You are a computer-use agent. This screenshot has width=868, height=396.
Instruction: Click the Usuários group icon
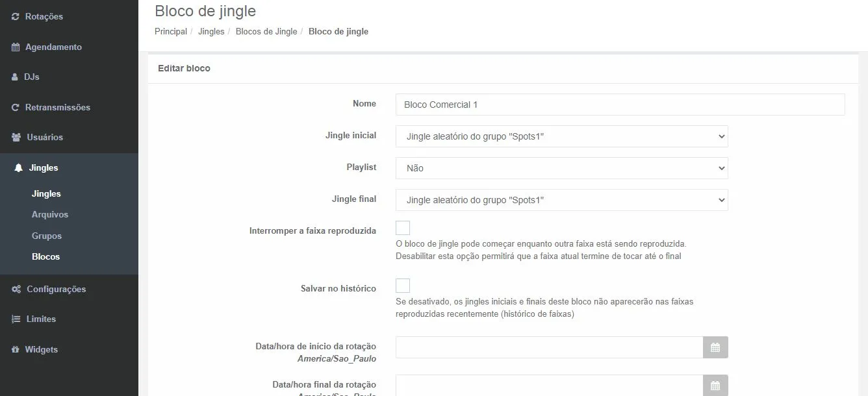pos(14,137)
